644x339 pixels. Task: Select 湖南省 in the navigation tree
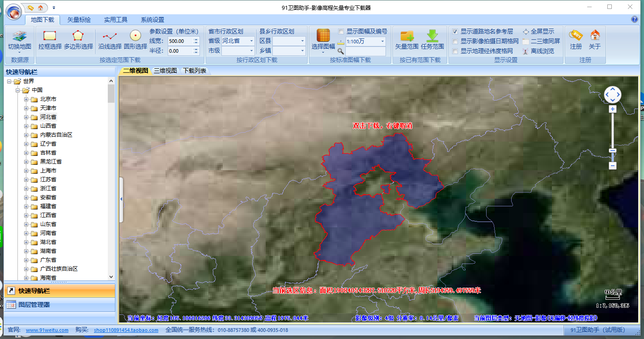pos(48,251)
